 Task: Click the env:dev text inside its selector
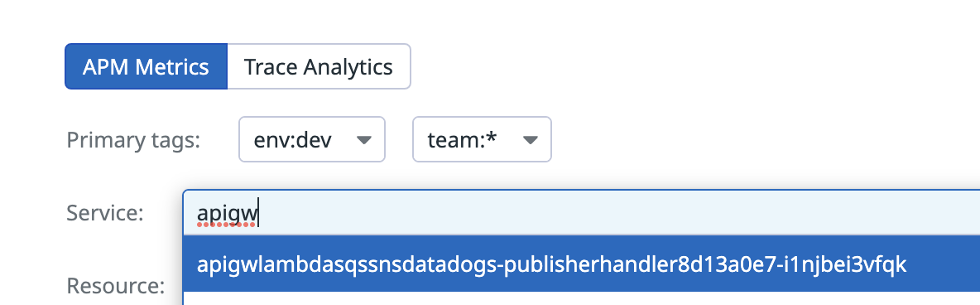pyautogui.click(x=292, y=140)
